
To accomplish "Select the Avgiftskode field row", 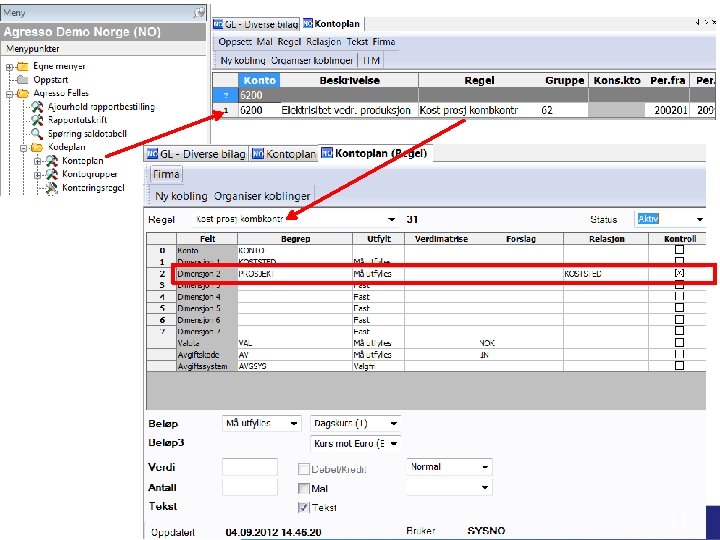I will [x=426, y=354].
